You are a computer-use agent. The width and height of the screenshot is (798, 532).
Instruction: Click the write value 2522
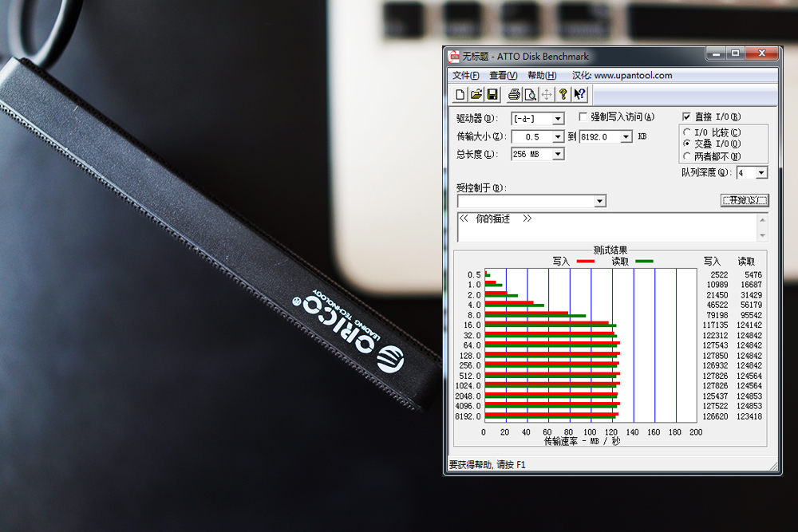pos(719,274)
